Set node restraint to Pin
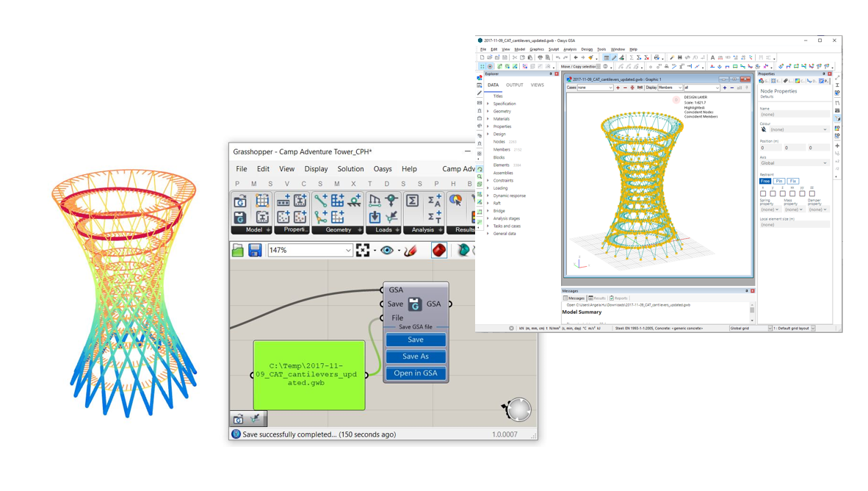 point(780,180)
